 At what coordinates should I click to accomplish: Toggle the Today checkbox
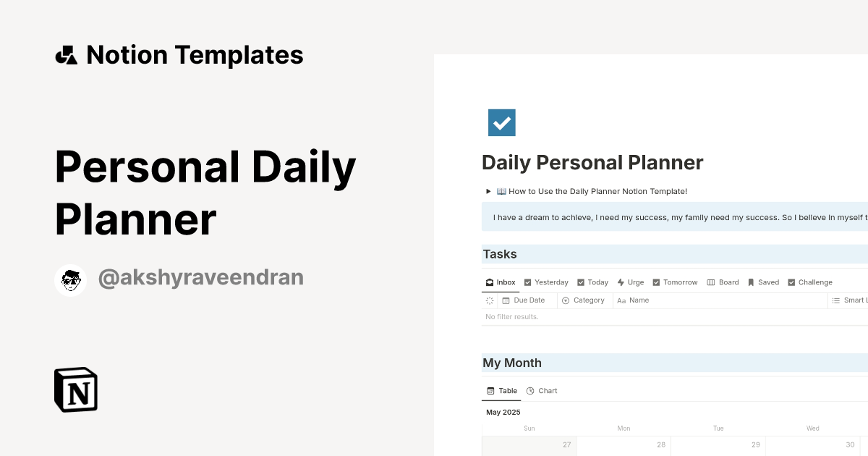[x=579, y=282]
